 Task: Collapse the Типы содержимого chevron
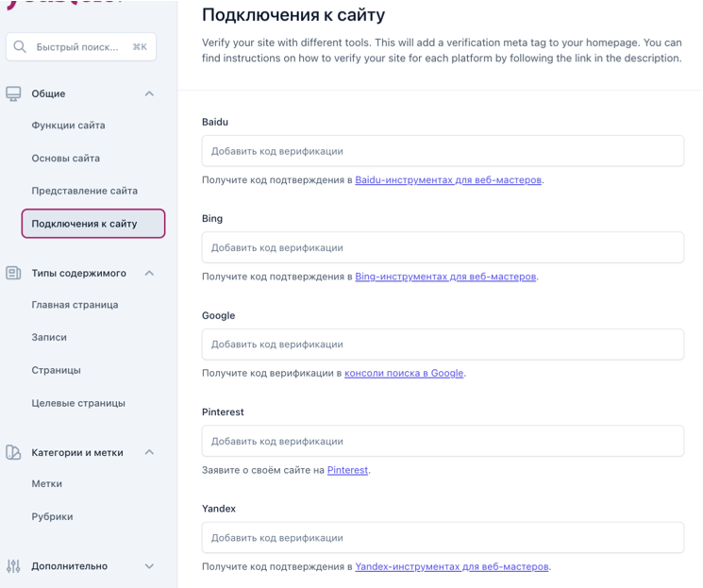(x=149, y=273)
